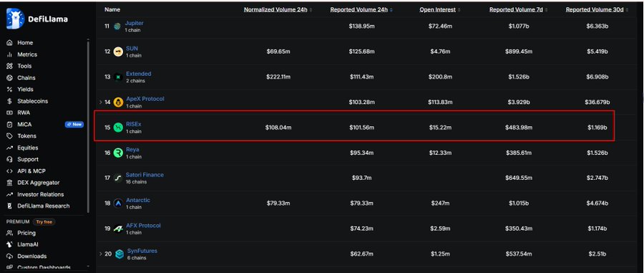Click Jupiter 7d volume $1.077b
This screenshot has height=273, width=644.
click(x=519, y=27)
